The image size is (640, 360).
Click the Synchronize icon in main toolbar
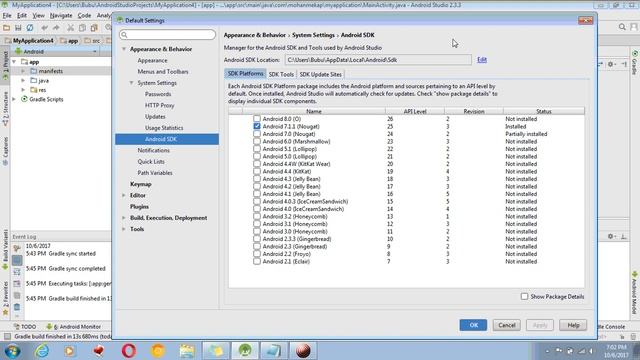[30, 28]
